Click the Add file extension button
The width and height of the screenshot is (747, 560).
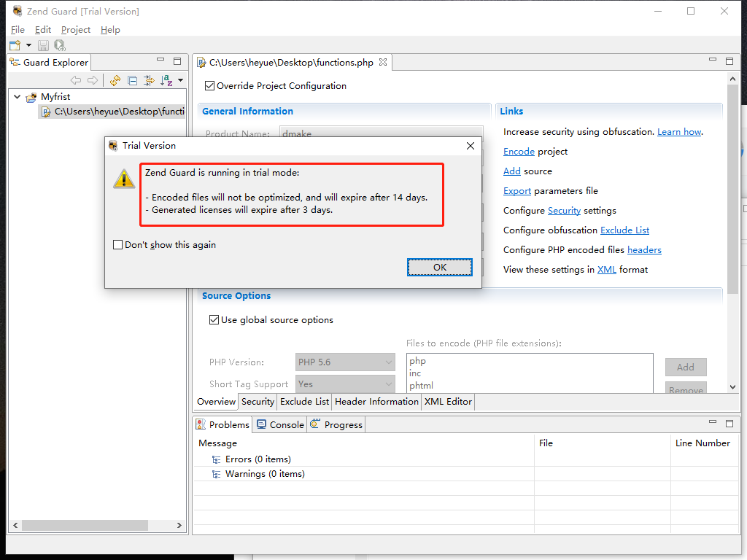click(686, 367)
